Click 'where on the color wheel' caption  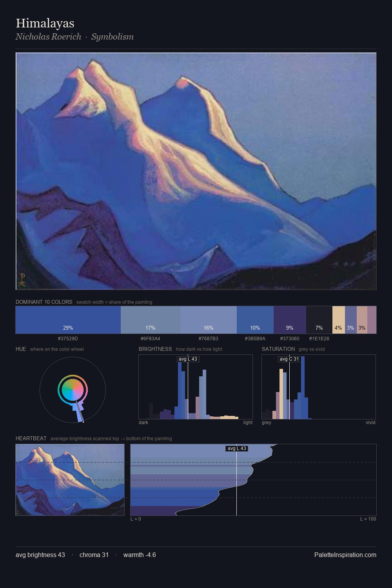click(57, 349)
